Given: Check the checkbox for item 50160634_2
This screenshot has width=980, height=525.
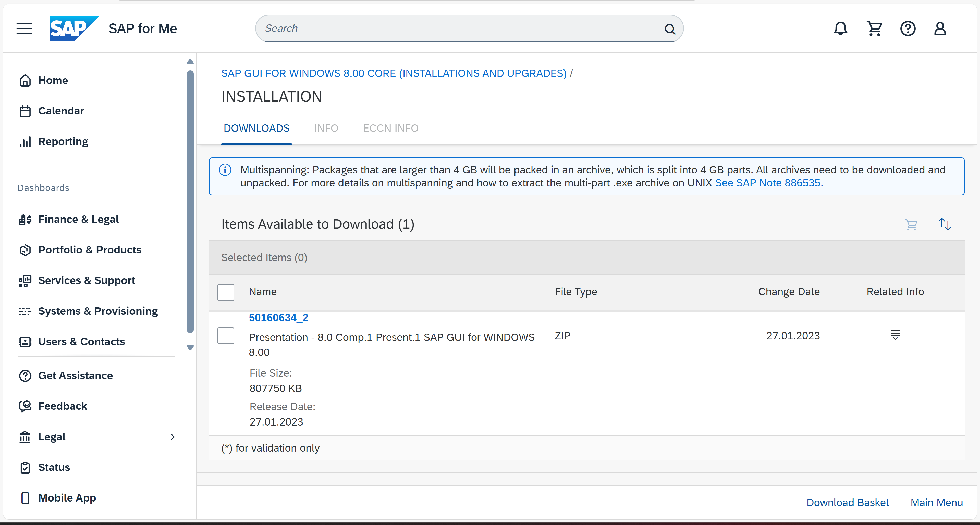Looking at the screenshot, I should tap(226, 336).
